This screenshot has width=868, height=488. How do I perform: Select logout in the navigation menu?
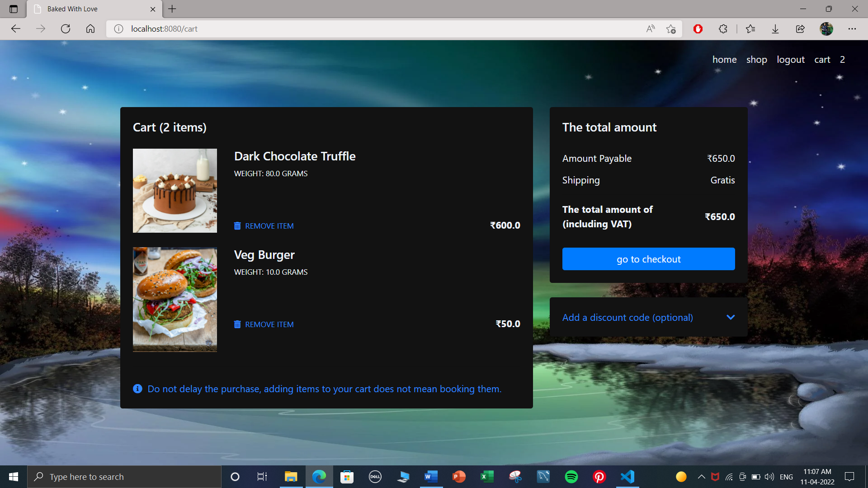click(791, 60)
